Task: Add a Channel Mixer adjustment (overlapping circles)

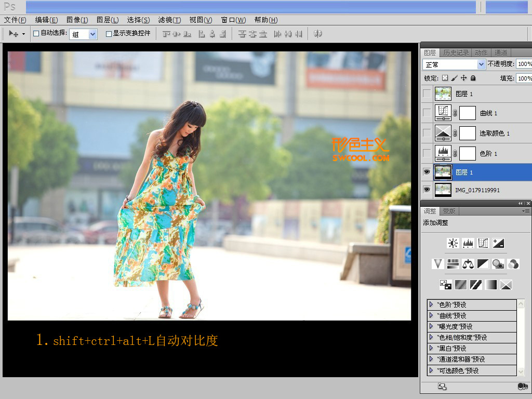Action: click(x=513, y=264)
